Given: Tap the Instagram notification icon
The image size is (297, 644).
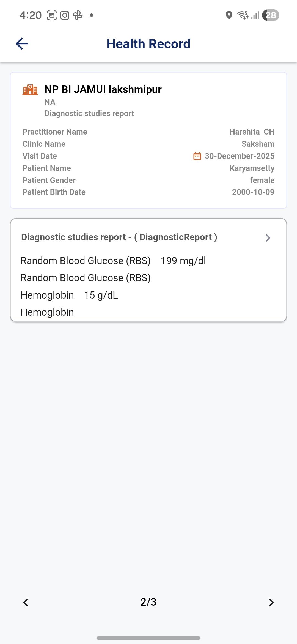Looking at the screenshot, I should click(65, 15).
